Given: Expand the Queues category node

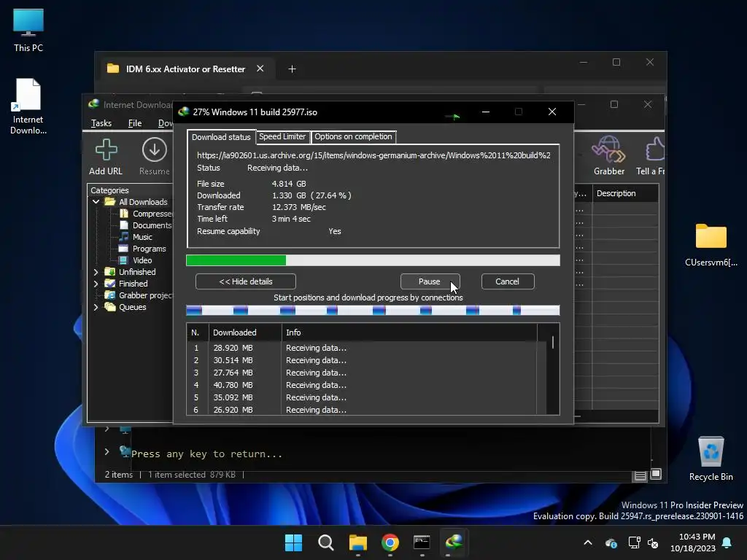Looking at the screenshot, I should point(96,307).
